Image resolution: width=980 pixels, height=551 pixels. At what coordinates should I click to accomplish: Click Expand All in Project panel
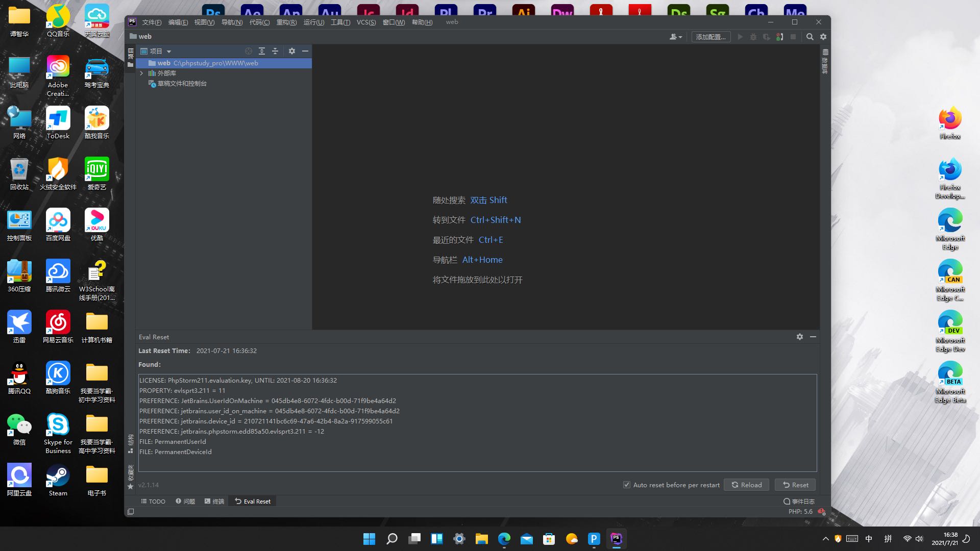(262, 51)
